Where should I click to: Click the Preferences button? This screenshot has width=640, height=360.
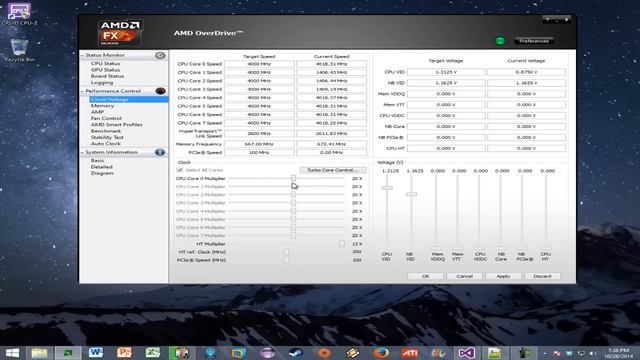click(x=533, y=41)
